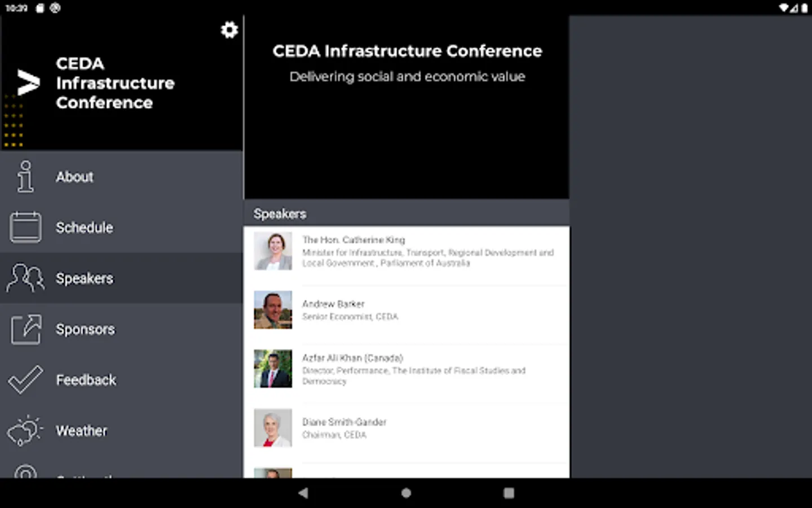This screenshot has width=812, height=508.
Task: Tap the Android home button
Action: 406,493
